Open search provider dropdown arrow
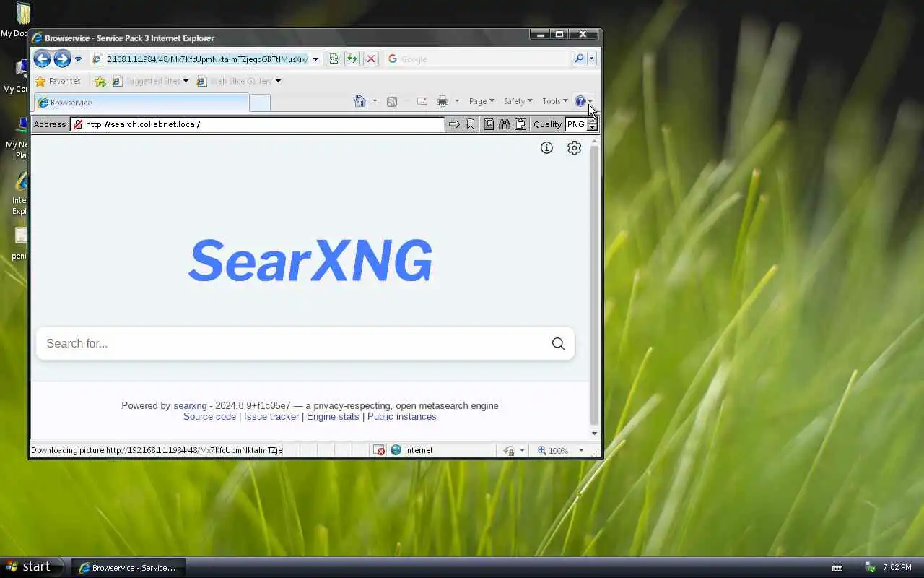 [x=592, y=59]
